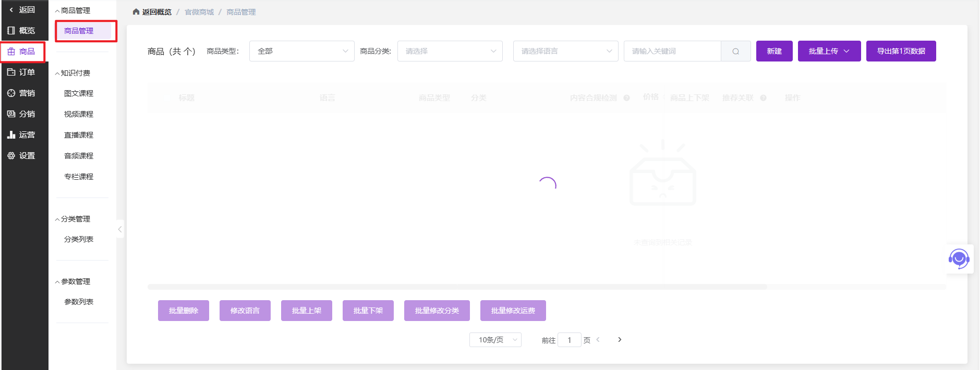Click the home icon in the breadcrumb
980x370 pixels.
[x=136, y=11]
